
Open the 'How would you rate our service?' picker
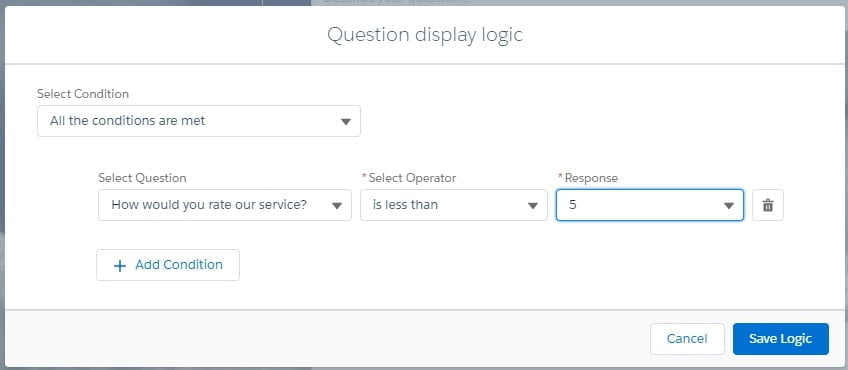(224, 205)
